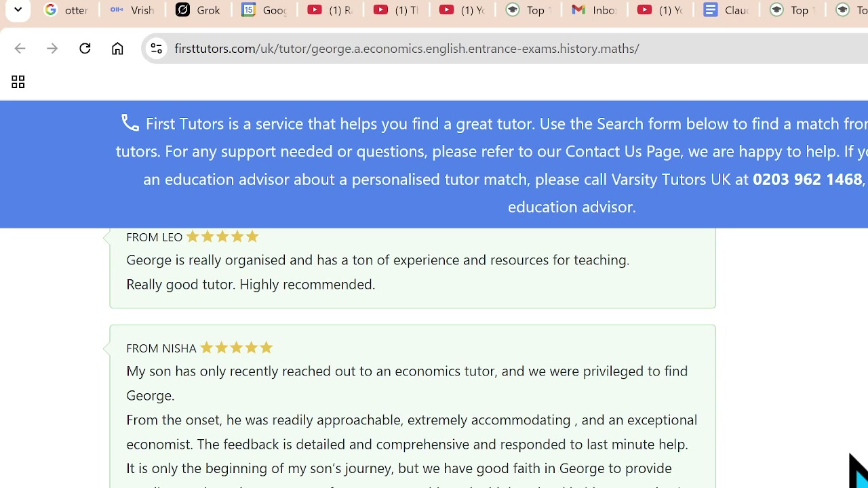Screen dimensions: 868x488
Task: Click 'It is only the beginning' review line
Action: [399, 468]
